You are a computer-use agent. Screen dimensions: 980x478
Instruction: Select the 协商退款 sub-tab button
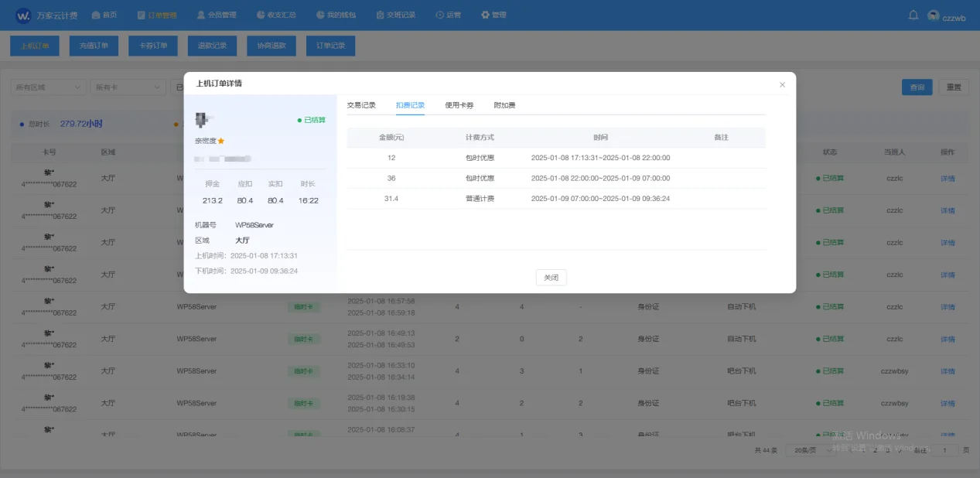coord(271,46)
